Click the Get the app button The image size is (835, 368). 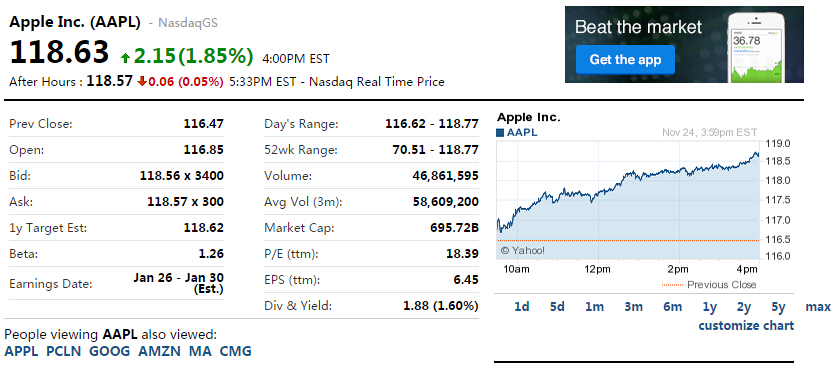625,60
